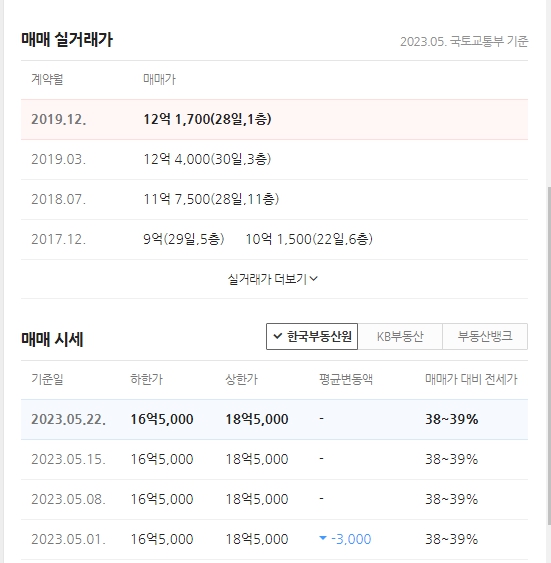This screenshot has height=563, width=551.
Task: Select the 2018.07. contract month cell
Action: (x=59, y=199)
